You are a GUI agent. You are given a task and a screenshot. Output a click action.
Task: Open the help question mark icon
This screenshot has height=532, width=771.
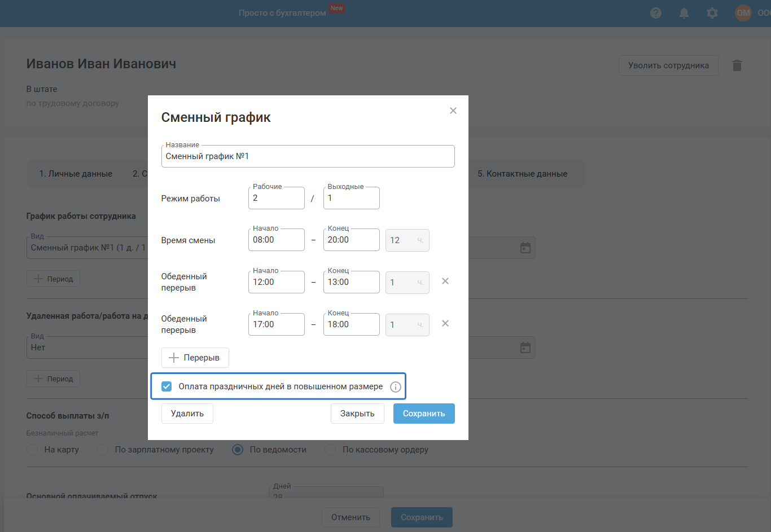click(x=656, y=13)
